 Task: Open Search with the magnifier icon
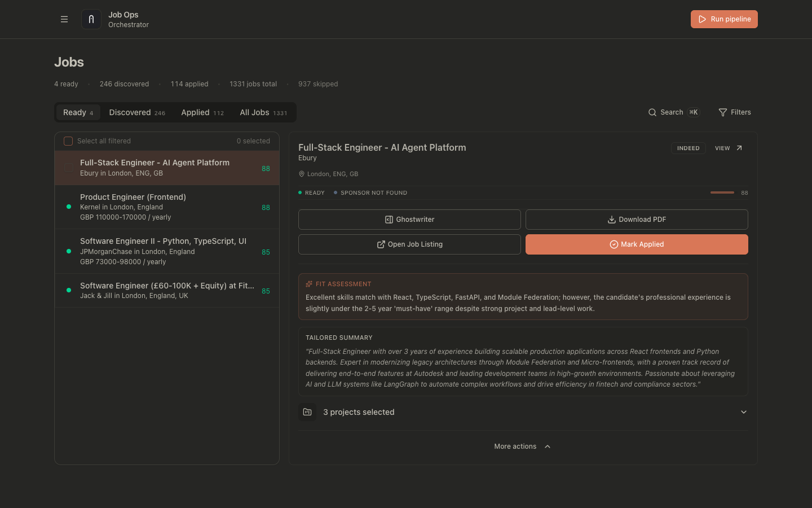(652, 112)
